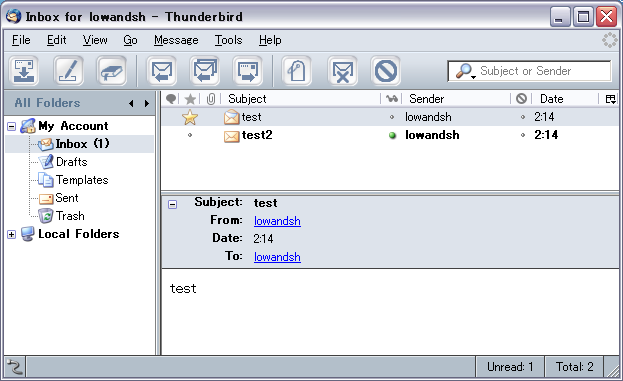
Task: Select the Trash folder
Action: [x=70, y=216]
